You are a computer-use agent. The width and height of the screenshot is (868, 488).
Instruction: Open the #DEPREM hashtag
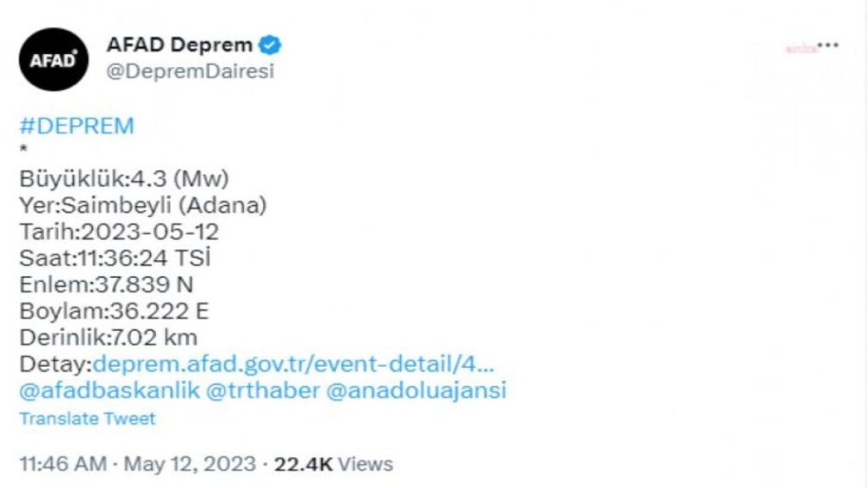(x=77, y=125)
